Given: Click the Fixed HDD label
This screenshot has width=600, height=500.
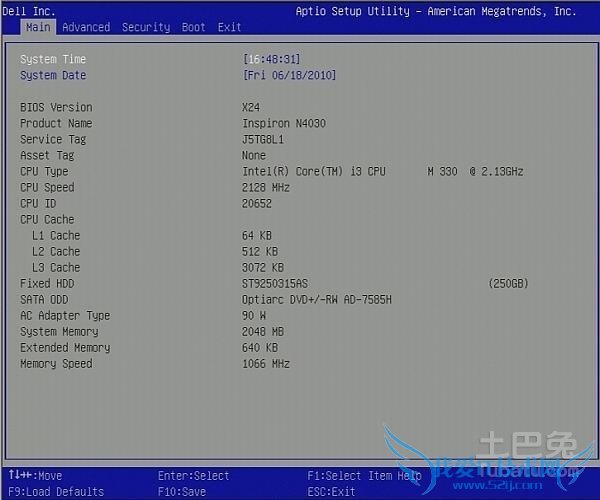Looking at the screenshot, I should click(x=47, y=283).
